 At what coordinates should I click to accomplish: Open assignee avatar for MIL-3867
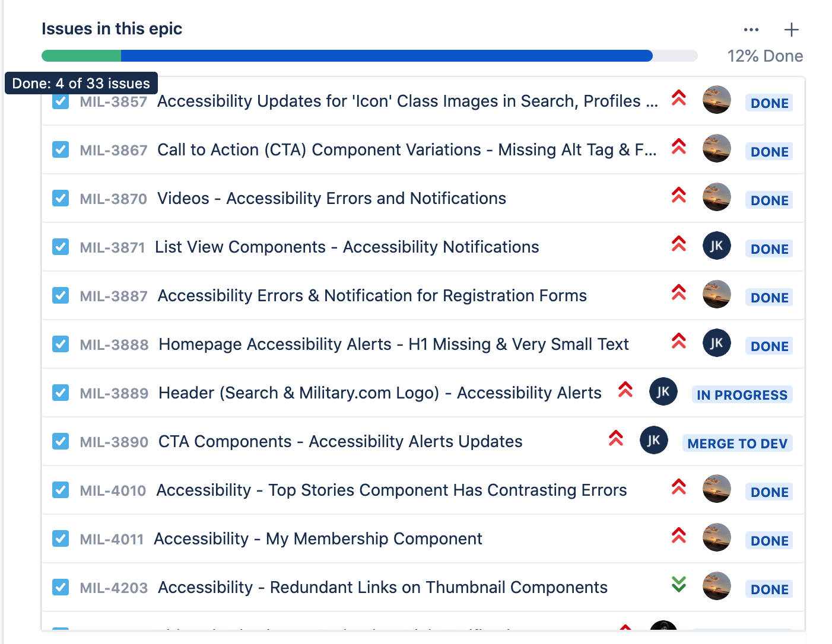tap(717, 148)
